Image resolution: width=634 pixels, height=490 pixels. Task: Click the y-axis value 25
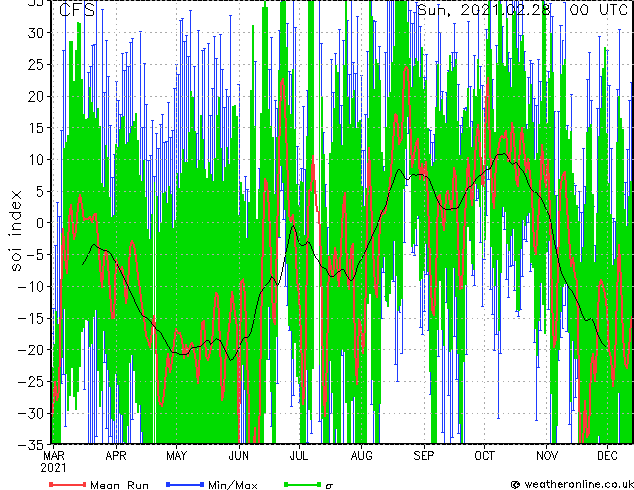[x=36, y=65]
